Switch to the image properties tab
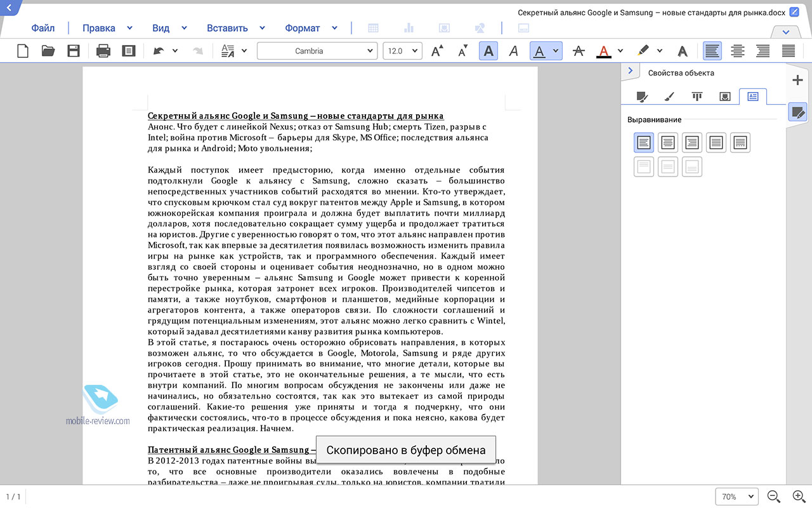 click(x=725, y=97)
